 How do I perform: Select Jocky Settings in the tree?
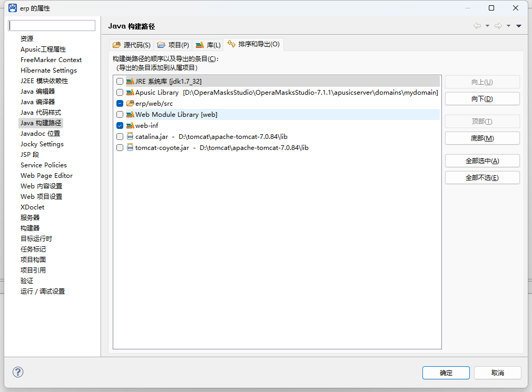coord(42,144)
